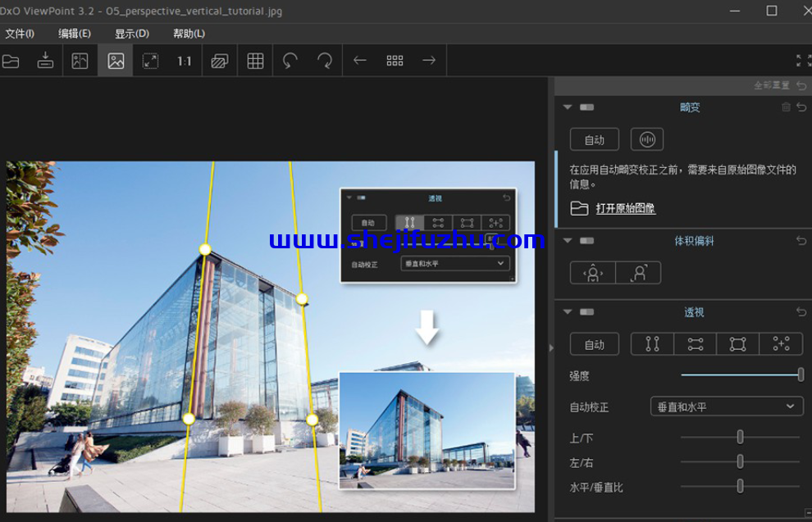This screenshot has width=812, height=522.
Task: Rotate image clockwise
Action: (x=325, y=61)
